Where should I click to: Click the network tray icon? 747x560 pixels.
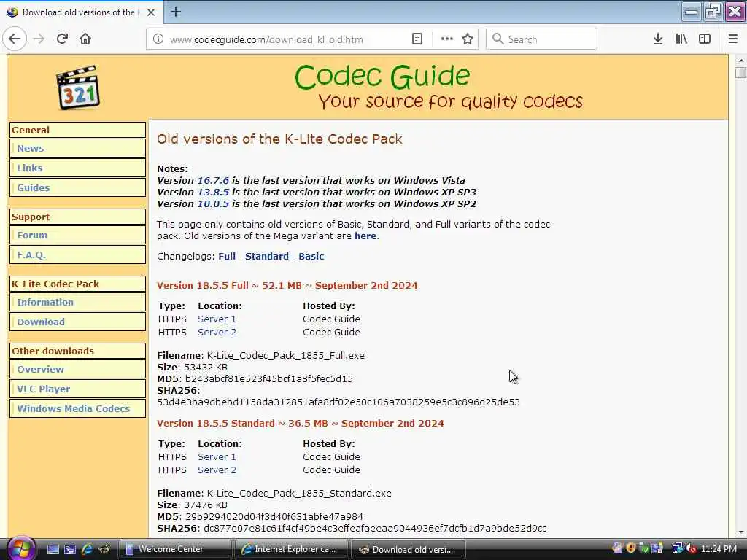click(677, 548)
